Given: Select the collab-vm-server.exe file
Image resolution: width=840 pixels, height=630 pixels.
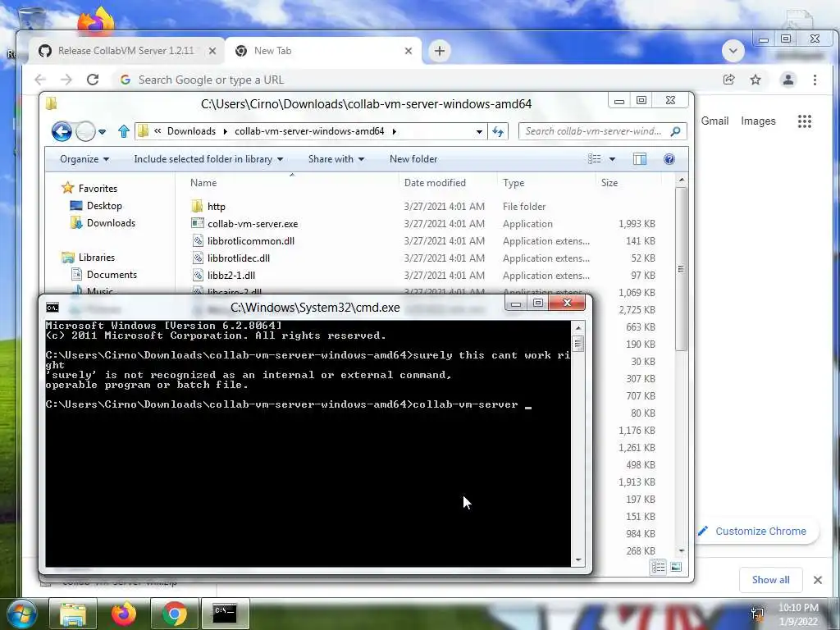Looking at the screenshot, I should point(244,223).
